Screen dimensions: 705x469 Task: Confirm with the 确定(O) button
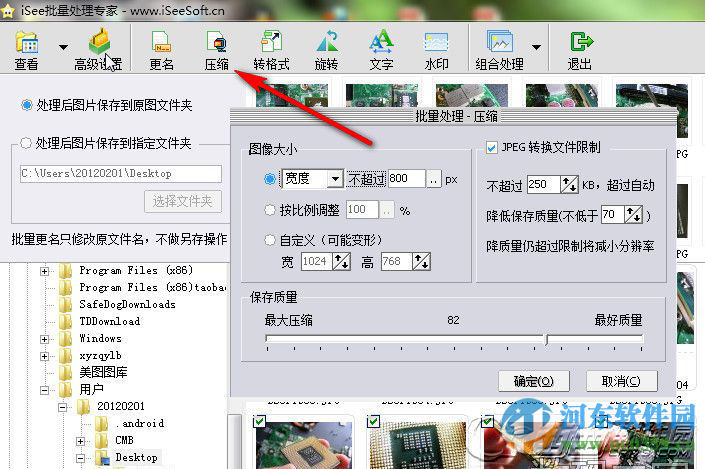[x=534, y=381]
